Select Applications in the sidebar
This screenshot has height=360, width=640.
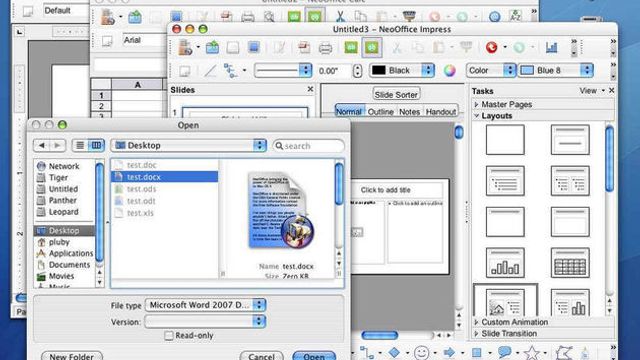coord(65,253)
